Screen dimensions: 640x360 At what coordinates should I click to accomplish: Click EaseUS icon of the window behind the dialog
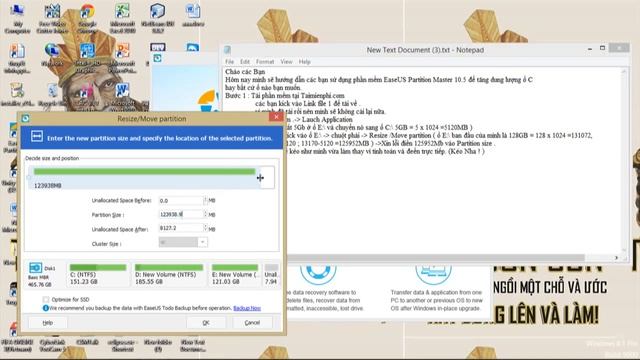point(157,59)
